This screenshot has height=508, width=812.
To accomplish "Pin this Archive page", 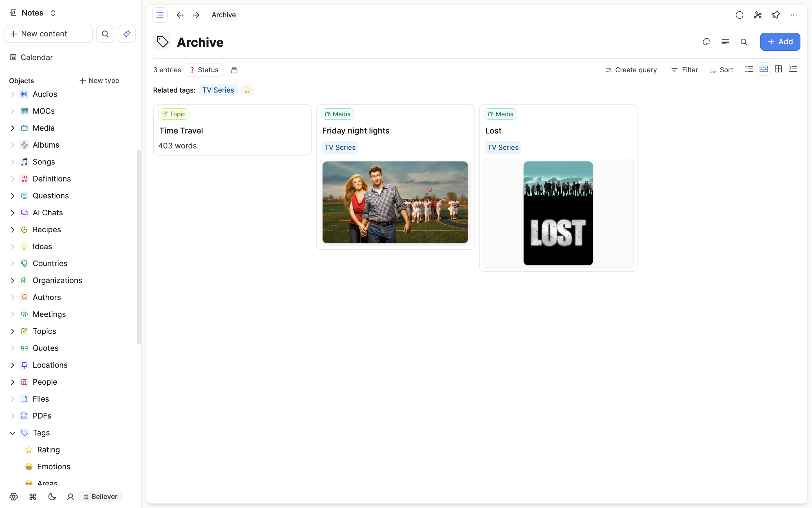I will (x=776, y=15).
